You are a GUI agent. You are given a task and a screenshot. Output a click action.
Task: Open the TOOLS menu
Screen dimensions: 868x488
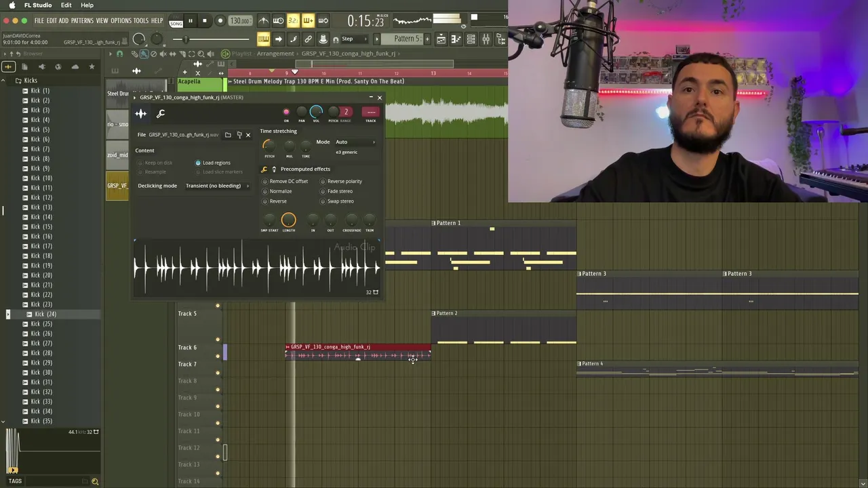point(141,21)
